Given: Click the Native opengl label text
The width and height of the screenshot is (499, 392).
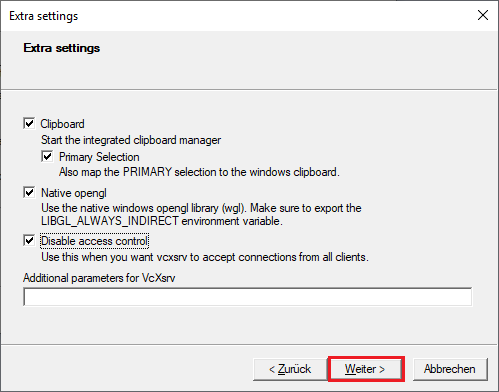Looking at the screenshot, I should point(74,193).
